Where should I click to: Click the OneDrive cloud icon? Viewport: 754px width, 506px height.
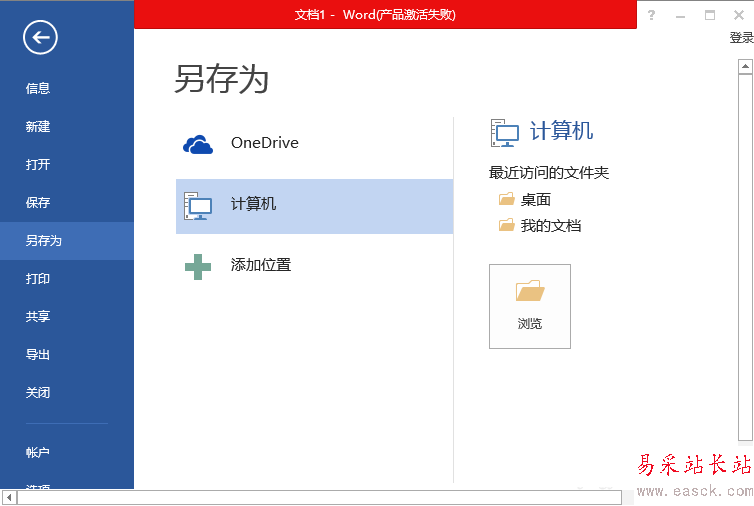coord(198,144)
